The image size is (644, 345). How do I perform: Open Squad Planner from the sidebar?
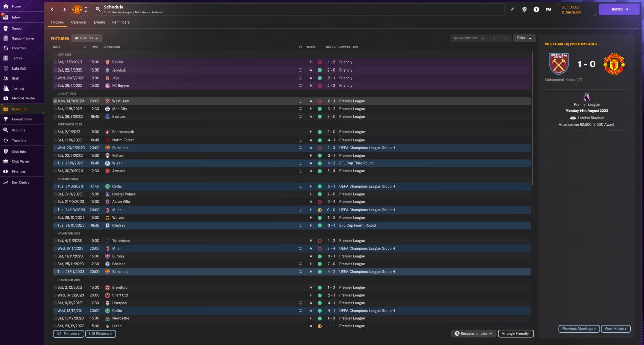22,38
